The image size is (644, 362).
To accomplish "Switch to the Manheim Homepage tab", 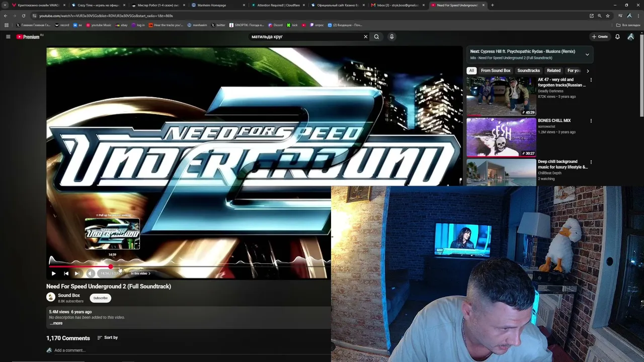I will tap(218, 5).
